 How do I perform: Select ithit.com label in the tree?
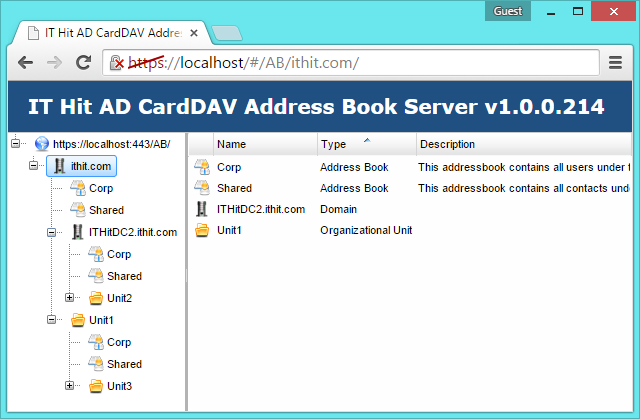pos(91,166)
